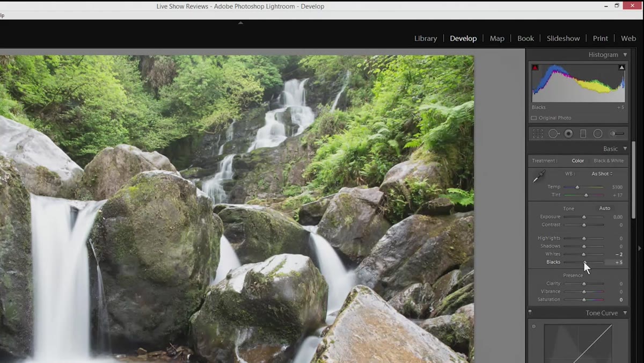Screen dimensions: 644x363
Task: Open the Slideshow module
Action: coord(563,39)
